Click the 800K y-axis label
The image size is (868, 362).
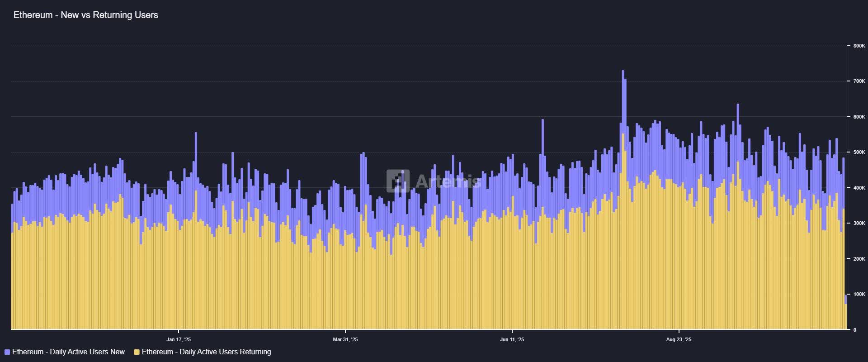[x=859, y=46]
